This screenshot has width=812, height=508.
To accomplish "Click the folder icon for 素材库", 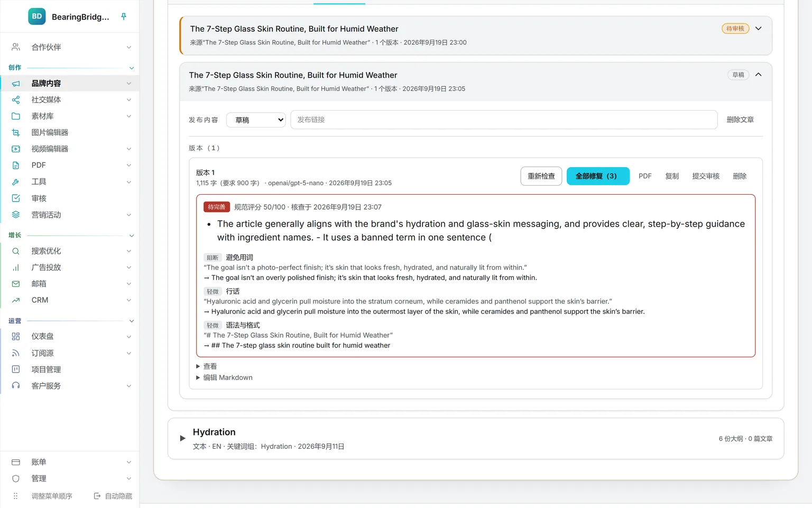I will pyautogui.click(x=16, y=116).
